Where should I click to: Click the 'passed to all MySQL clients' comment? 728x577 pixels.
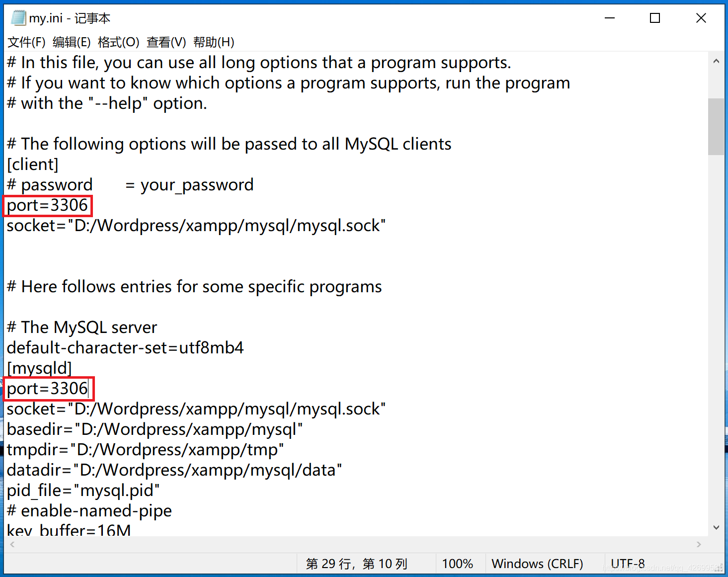[x=229, y=144]
